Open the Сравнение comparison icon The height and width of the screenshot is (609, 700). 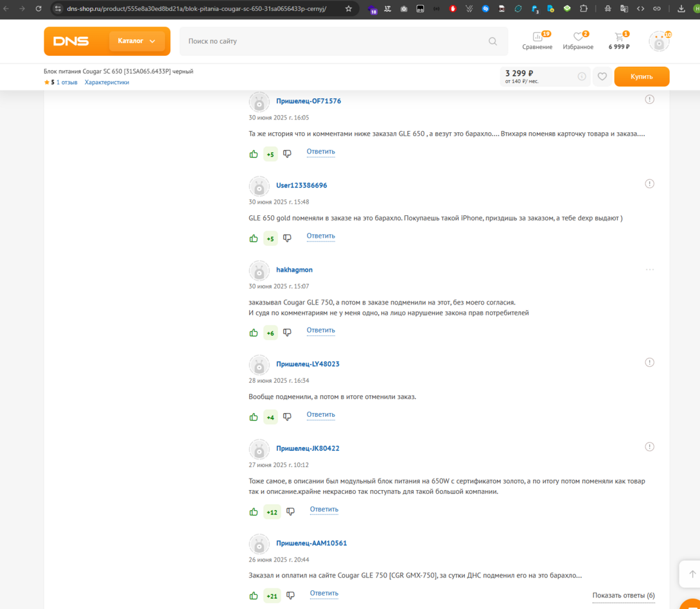[537, 40]
